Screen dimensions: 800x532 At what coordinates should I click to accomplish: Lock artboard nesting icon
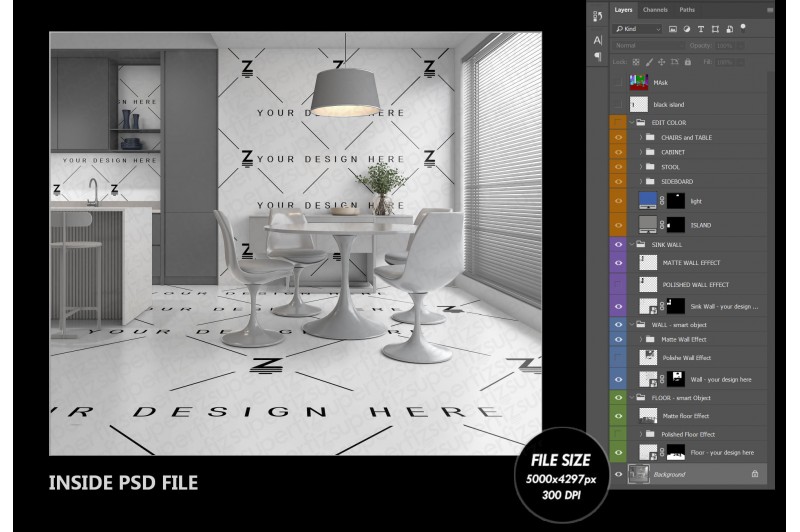[x=674, y=62]
